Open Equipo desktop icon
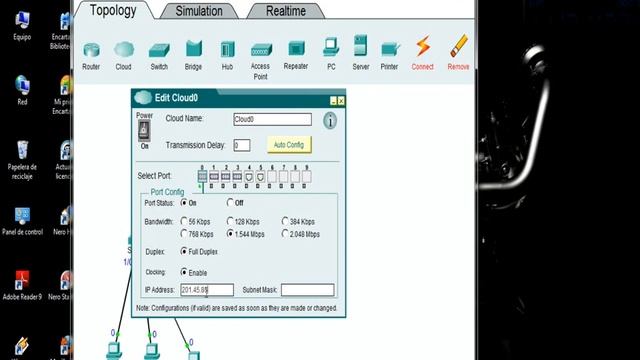This screenshot has width=640, height=360. pyautogui.click(x=22, y=26)
